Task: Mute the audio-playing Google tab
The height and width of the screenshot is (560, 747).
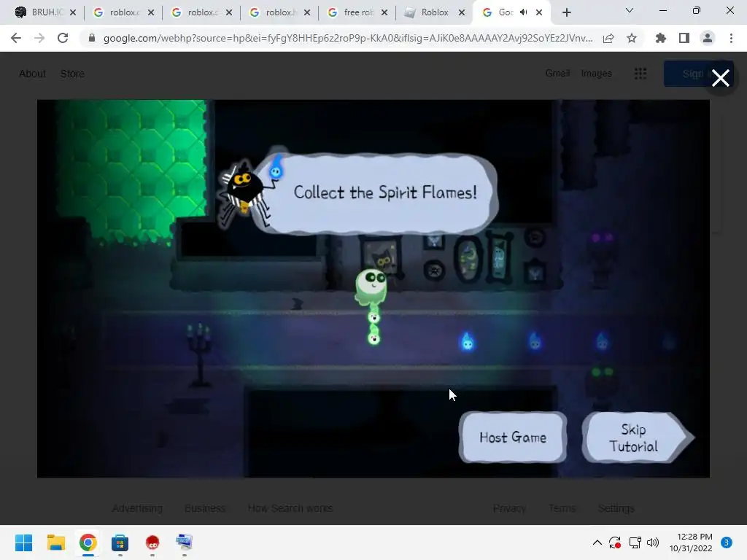Action: point(524,12)
